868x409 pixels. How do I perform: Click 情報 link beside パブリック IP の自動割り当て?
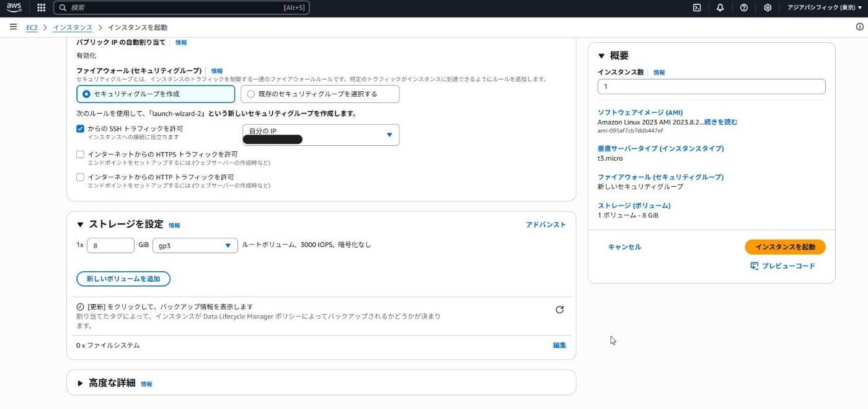coord(181,43)
